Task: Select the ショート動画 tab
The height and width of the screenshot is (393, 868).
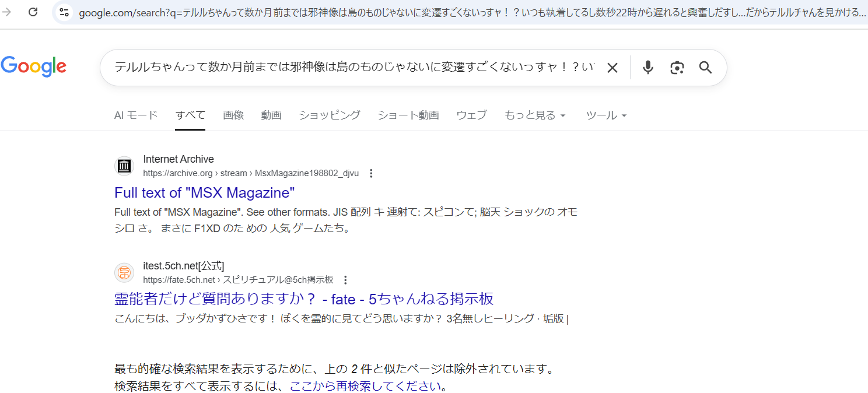Action: (x=408, y=115)
